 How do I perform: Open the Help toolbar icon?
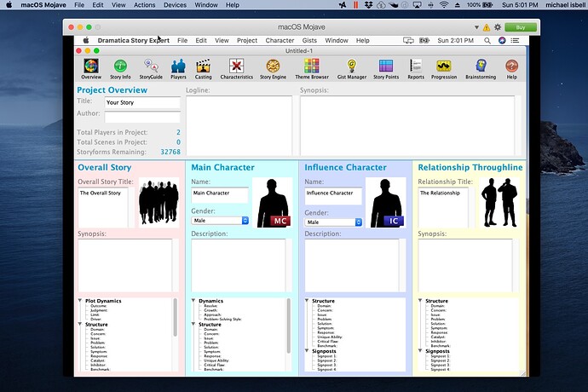click(511, 69)
